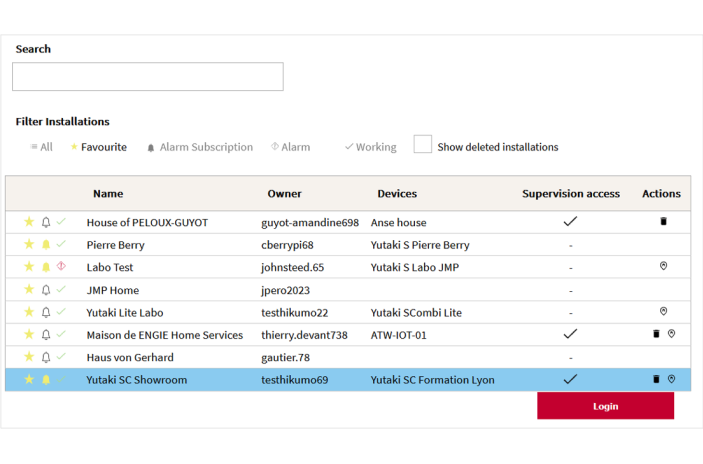
Task: Enable Show deleted installations checkbox
Action: pyautogui.click(x=423, y=145)
